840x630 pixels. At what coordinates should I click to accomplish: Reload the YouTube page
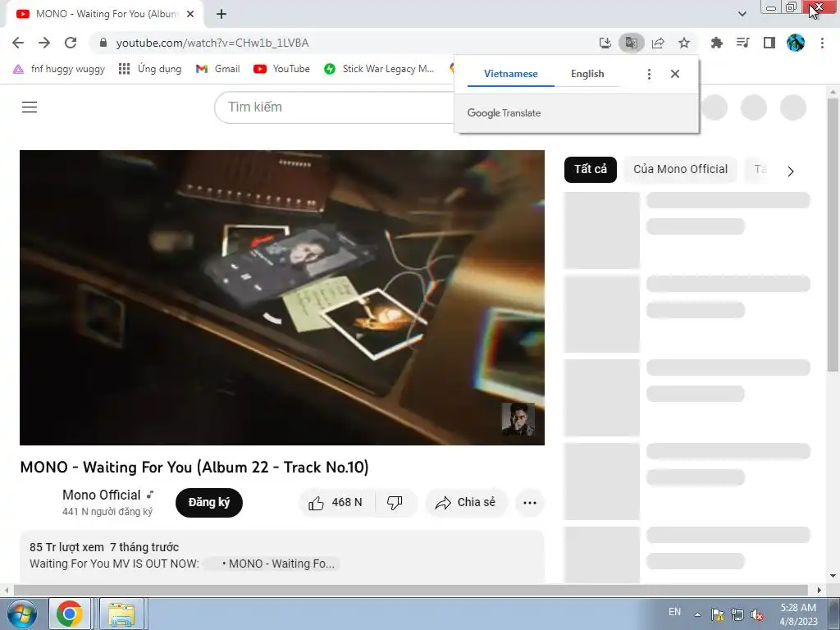71,43
